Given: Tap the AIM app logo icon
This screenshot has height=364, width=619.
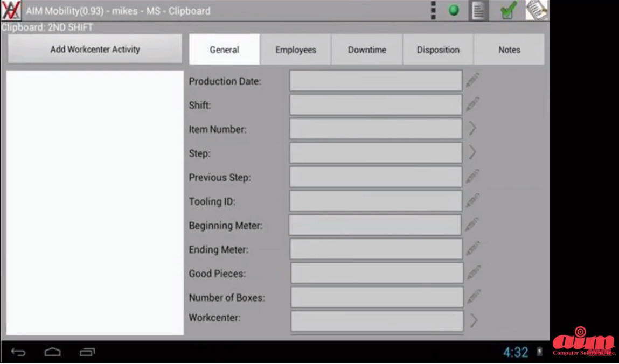Looking at the screenshot, I should pyautogui.click(x=11, y=10).
